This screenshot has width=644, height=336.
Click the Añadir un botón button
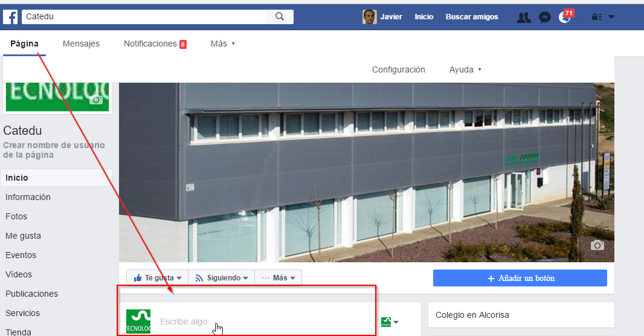[x=520, y=278]
